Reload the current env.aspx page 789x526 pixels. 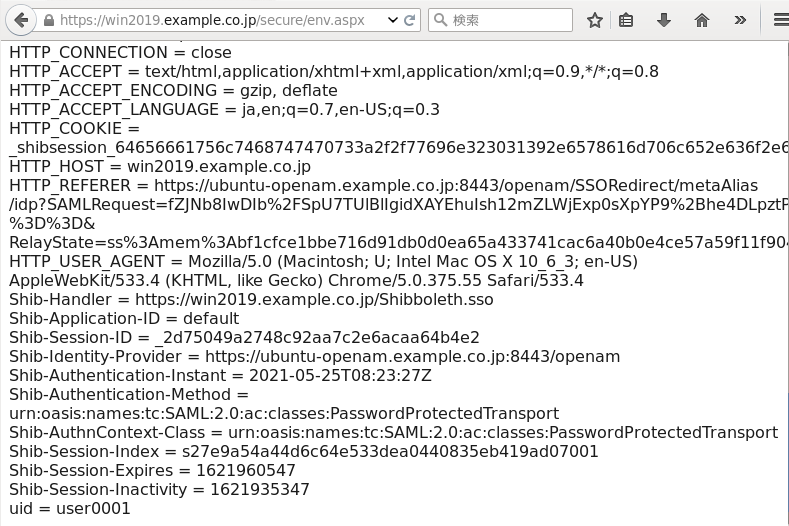(410, 20)
